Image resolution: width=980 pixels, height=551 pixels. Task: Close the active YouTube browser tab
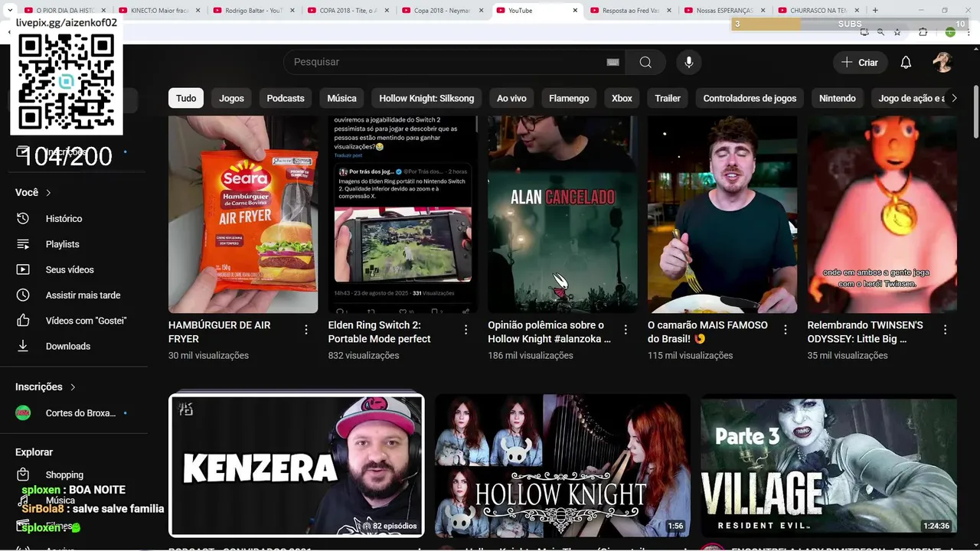pyautogui.click(x=575, y=11)
